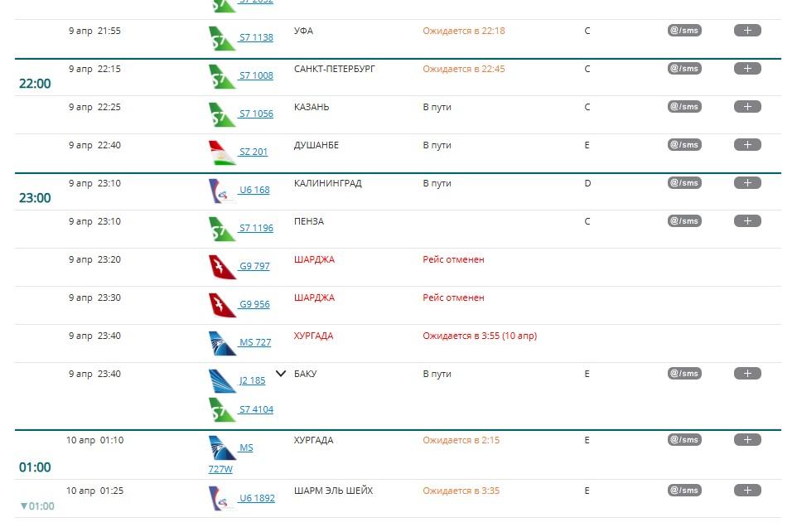Image resolution: width=797 pixels, height=532 pixels.
Task: Click the EgyptAir logo beside MS 727
Action: click(221, 343)
